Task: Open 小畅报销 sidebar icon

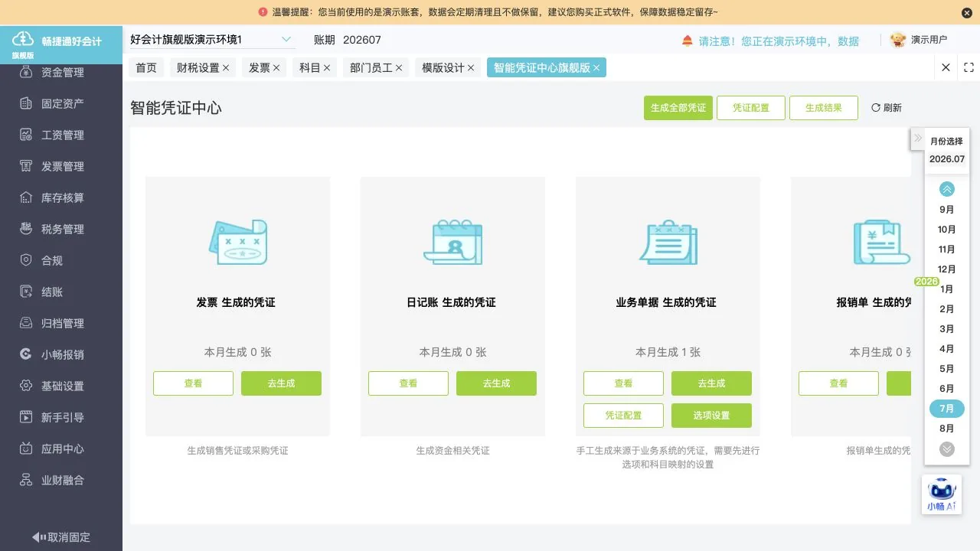Action: point(25,354)
